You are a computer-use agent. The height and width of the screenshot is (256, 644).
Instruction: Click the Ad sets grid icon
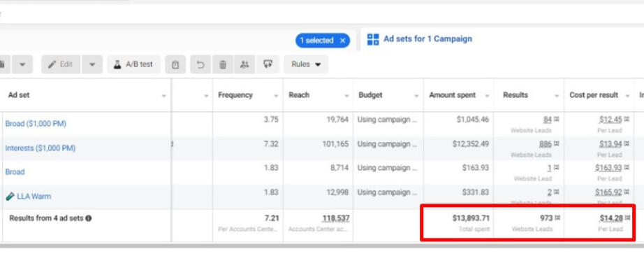tap(373, 39)
